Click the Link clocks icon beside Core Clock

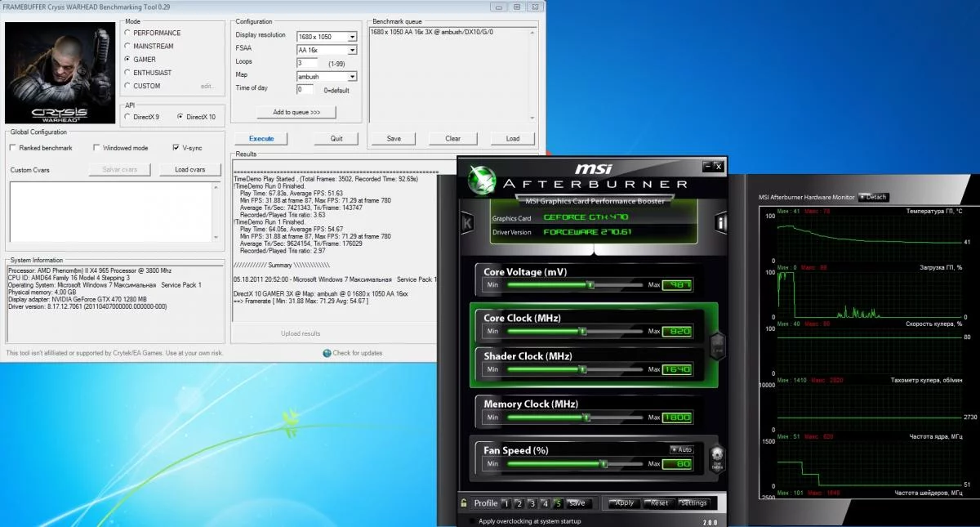[717, 345]
